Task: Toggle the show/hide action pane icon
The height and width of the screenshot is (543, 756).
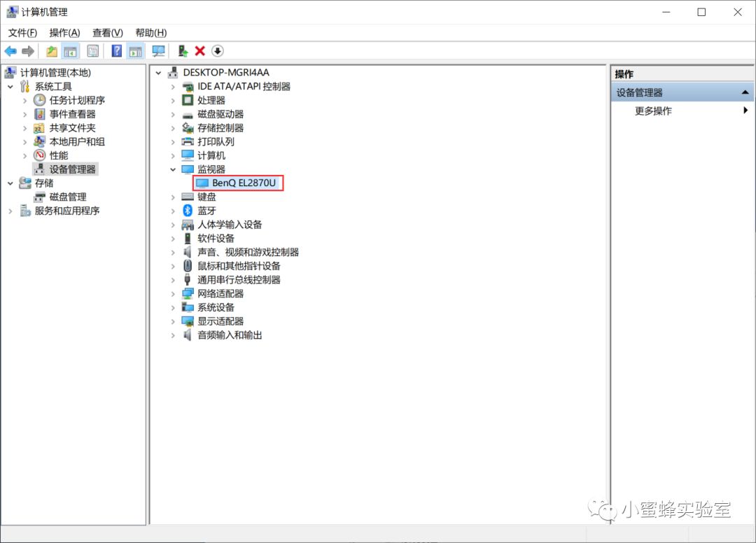Action: [x=136, y=51]
